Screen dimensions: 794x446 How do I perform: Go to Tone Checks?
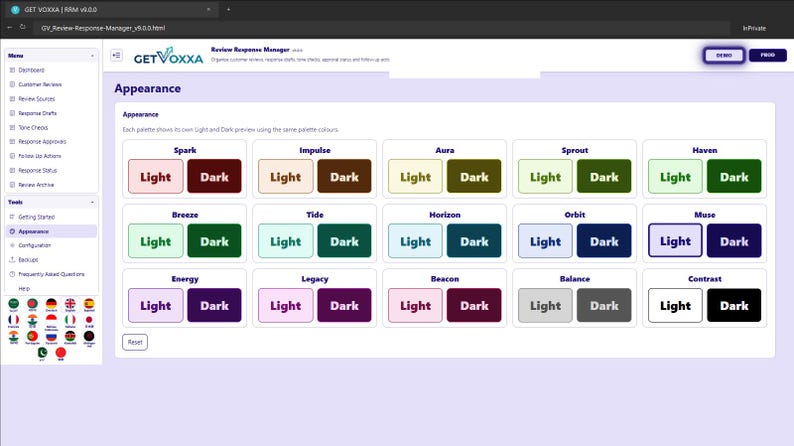[x=51, y=128]
